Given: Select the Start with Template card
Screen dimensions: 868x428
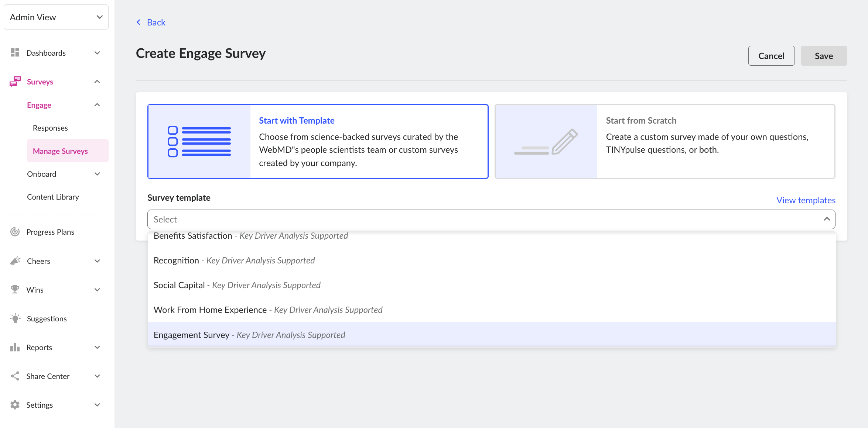Looking at the screenshot, I should [x=318, y=142].
